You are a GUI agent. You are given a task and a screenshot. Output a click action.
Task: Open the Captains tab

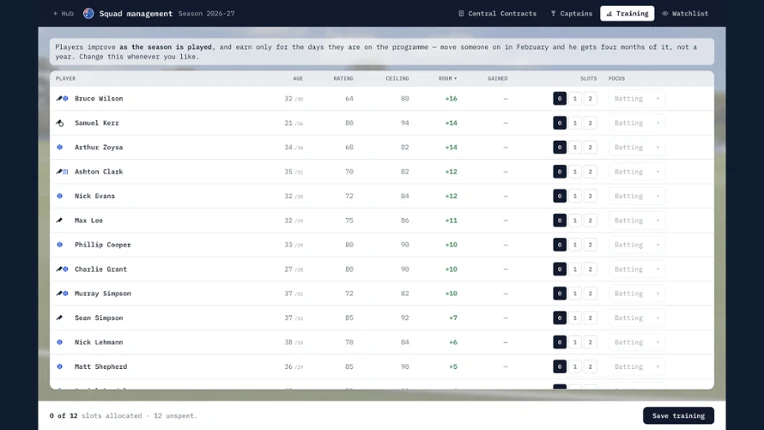[x=571, y=14]
